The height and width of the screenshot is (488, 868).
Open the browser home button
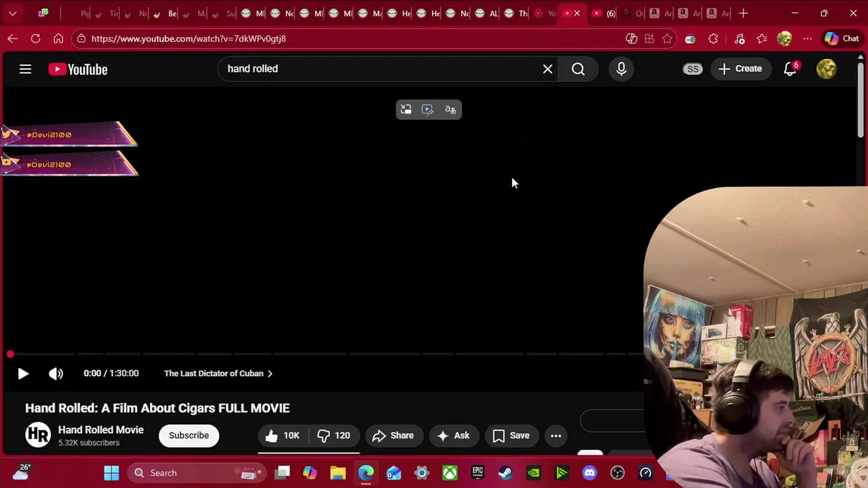coord(58,39)
